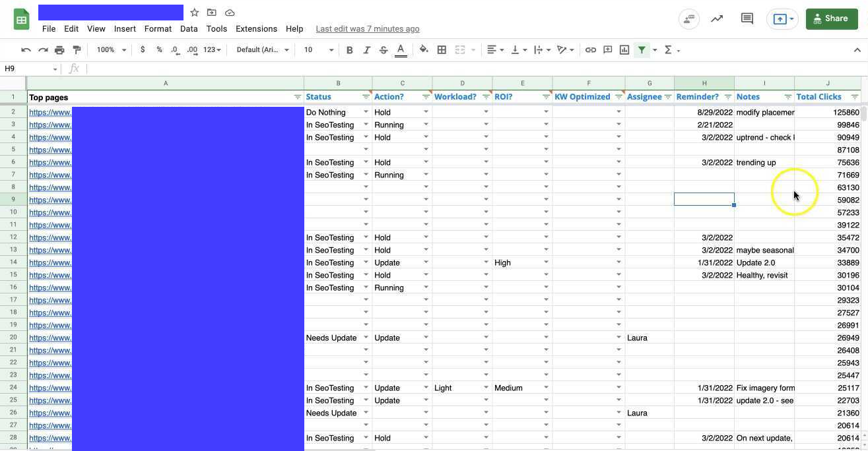Click the fill color icon

[x=424, y=49]
